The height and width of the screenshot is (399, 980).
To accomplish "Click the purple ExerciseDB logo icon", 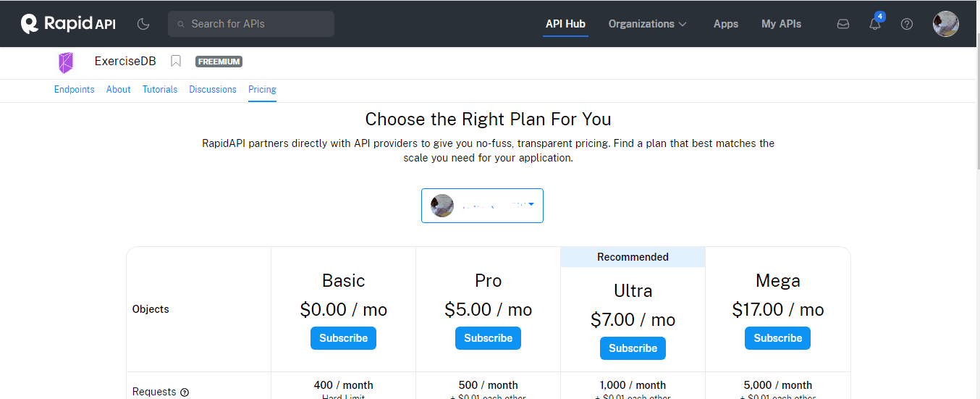I will [66, 62].
